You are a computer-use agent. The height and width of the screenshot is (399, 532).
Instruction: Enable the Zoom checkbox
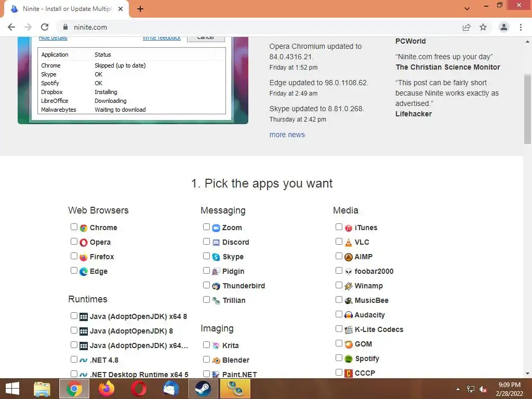coord(206,227)
